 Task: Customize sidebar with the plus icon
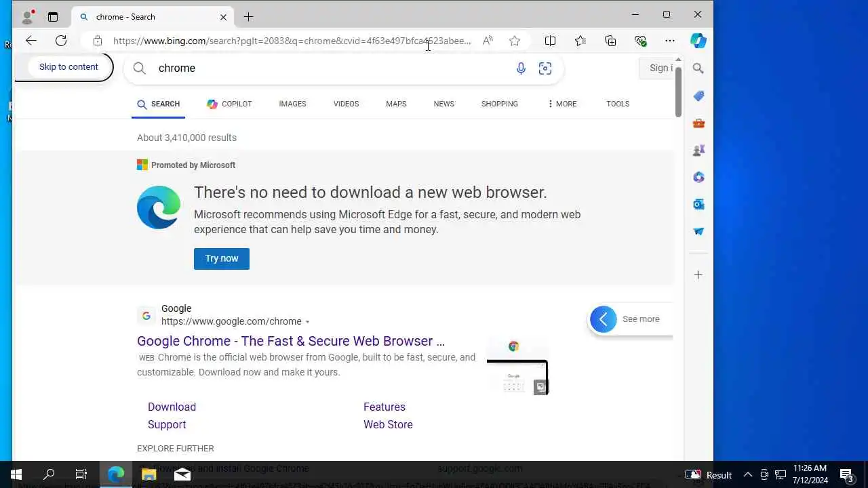pos(698,275)
